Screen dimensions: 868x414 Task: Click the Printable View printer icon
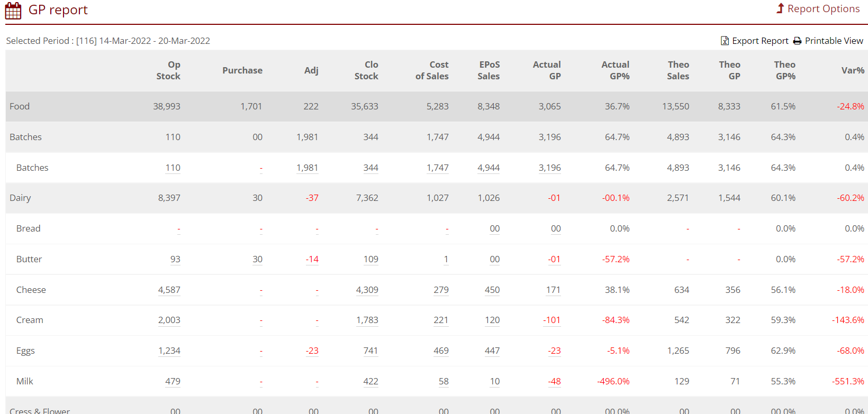coord(797,41)
